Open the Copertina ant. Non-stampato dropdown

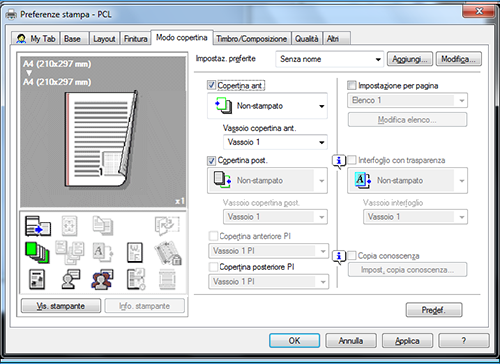tap(267, 106)
